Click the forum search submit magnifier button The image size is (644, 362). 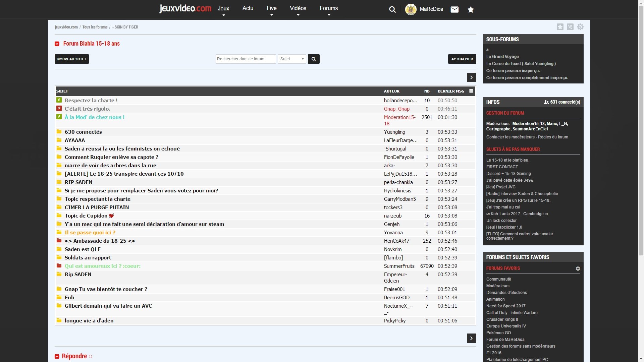tap(314, 59)
